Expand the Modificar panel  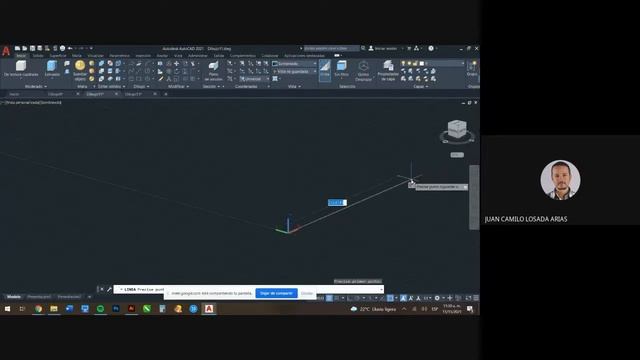[x=178, y=87]
